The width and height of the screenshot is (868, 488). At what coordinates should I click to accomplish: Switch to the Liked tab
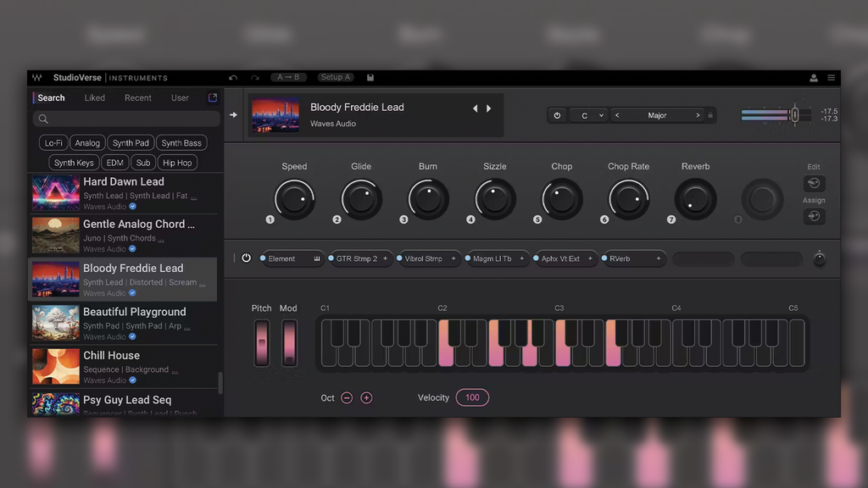pyautogui.click(x=94, y=97)
